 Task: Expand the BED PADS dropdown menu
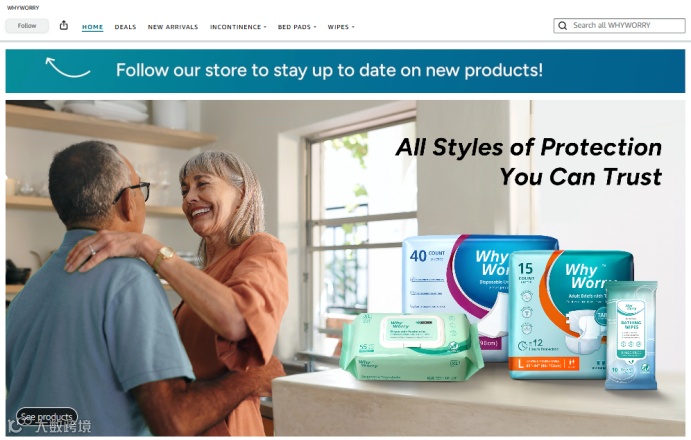(x=297, y=27)
